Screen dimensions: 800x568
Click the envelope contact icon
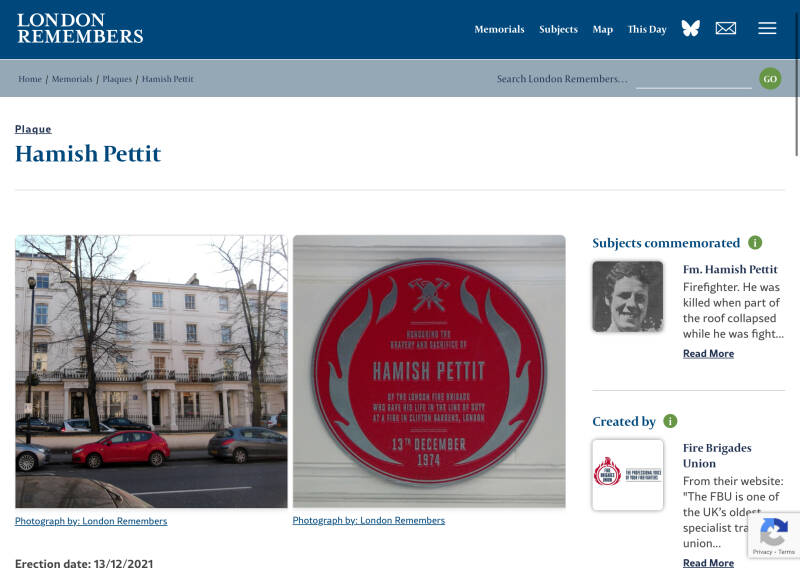[x=726, y=29]
